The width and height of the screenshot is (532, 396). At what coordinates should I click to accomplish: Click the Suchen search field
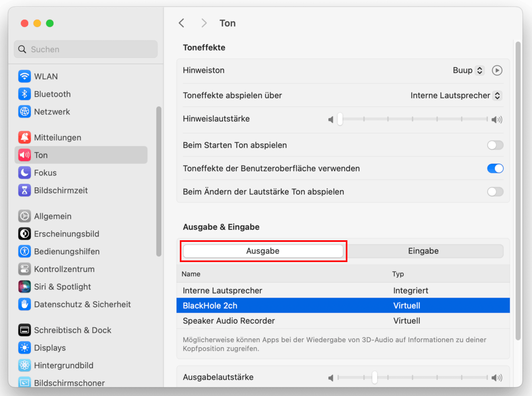click(x=85, y=49)
